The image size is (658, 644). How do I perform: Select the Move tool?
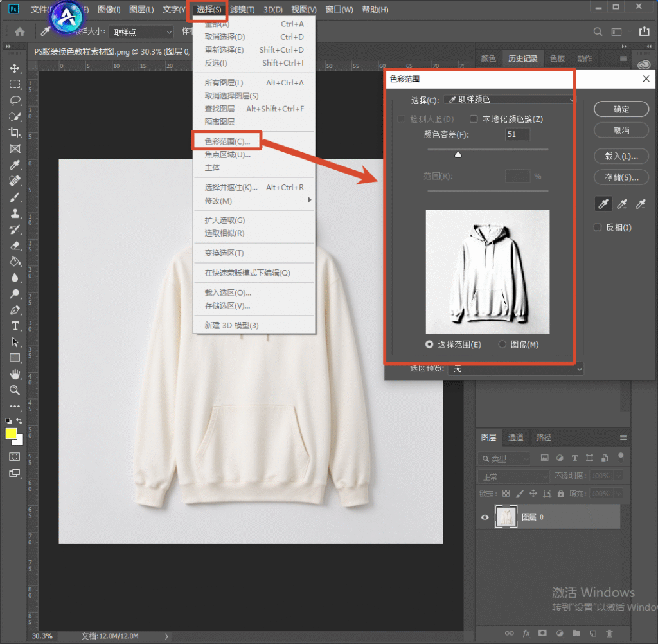coord(15,68)
